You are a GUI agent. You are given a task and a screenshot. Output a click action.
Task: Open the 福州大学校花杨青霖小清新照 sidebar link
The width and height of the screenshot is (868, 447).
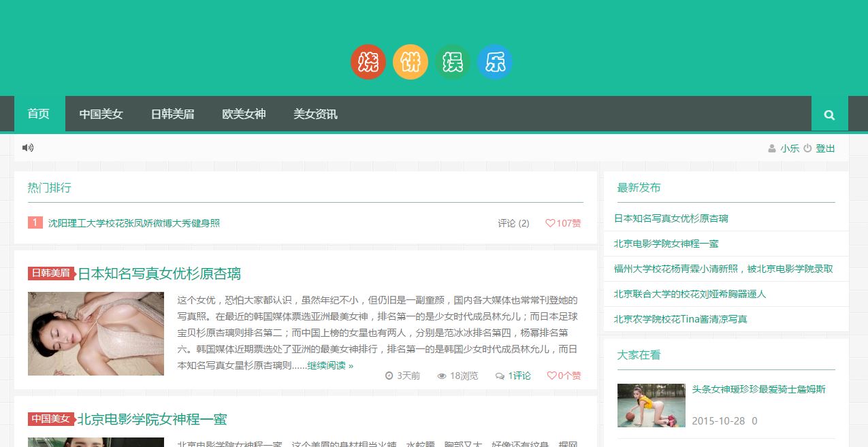tap(724, 269)
